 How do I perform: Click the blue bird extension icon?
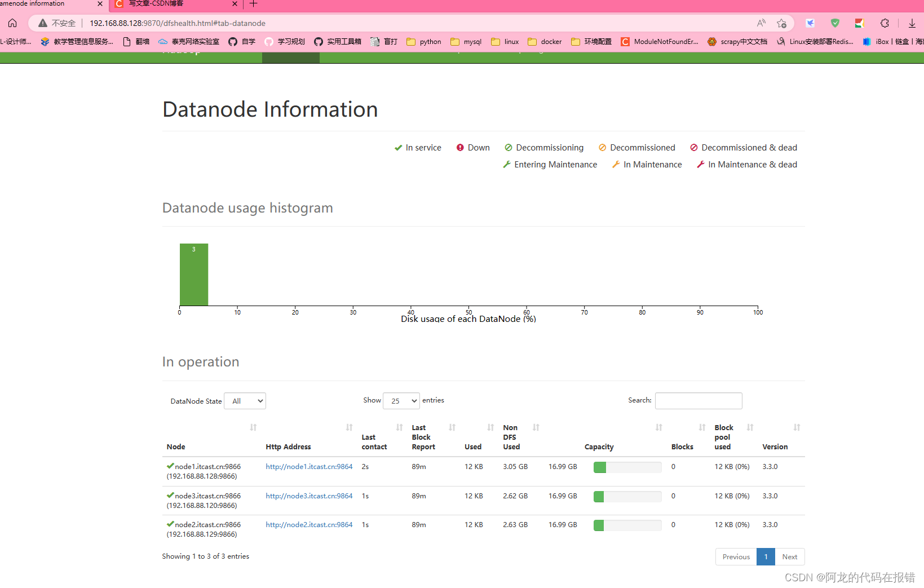pyautogui.click(x=810, y=23)
